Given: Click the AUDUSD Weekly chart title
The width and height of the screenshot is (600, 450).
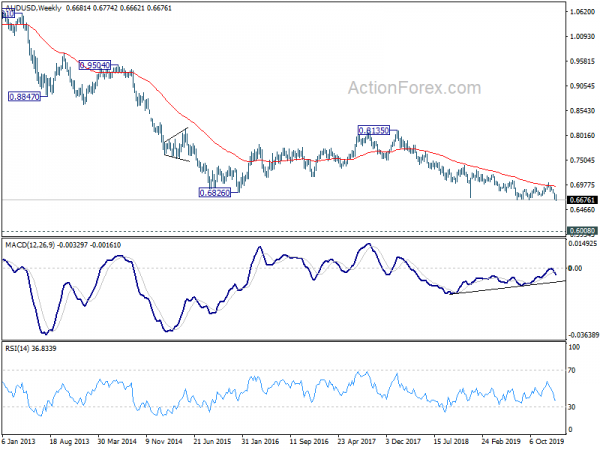Looking at the screenshot, I should 33,8.
